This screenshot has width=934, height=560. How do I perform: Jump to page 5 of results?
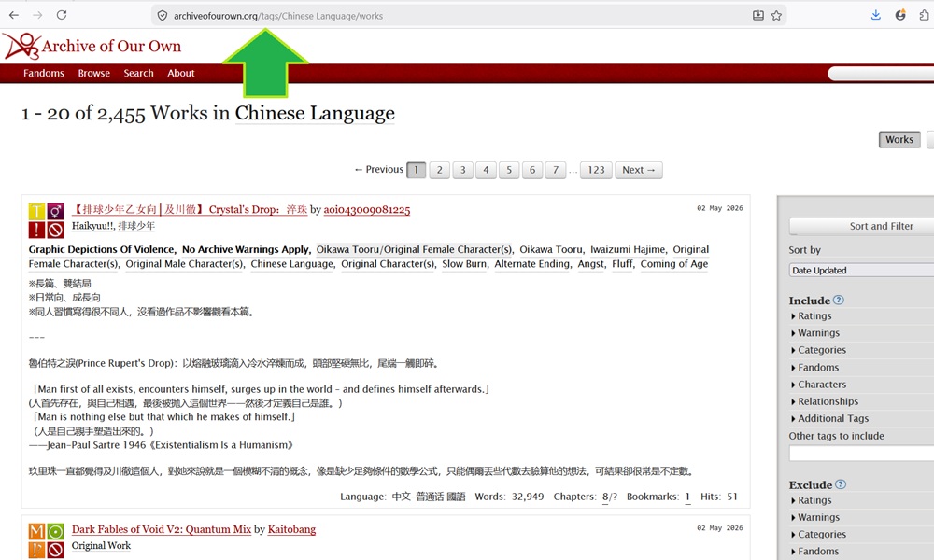pos(509,170)
